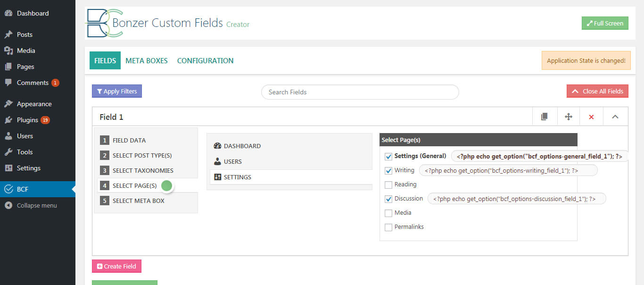Click the Select Page(s) panel header

479,140
